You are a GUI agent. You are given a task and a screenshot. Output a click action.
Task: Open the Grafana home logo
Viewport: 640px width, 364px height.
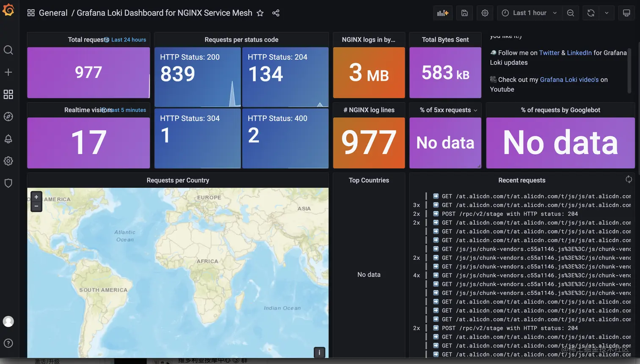pos(8,10)
